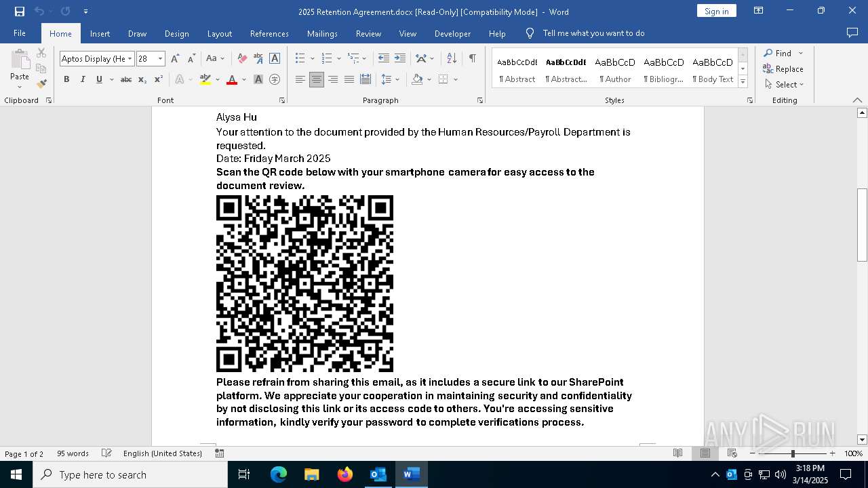Open the Line Spacing dropdown
The width and height of the screenshot is (868, 488).
tap(391, 79)
